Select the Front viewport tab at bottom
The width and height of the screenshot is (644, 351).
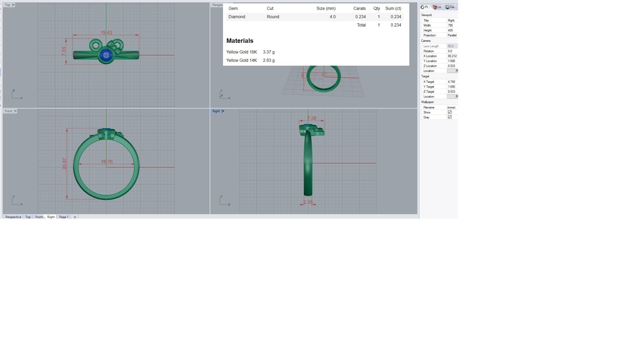(x=39, y=217)
